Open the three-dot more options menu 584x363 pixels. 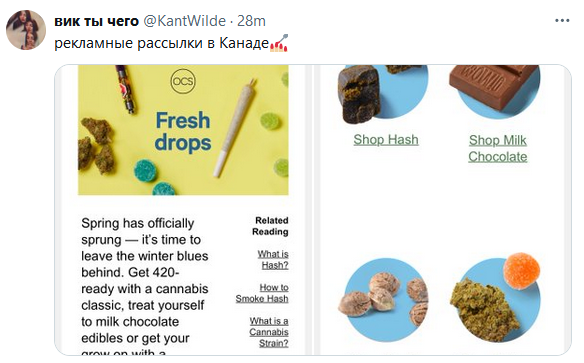tap(562, 20)
